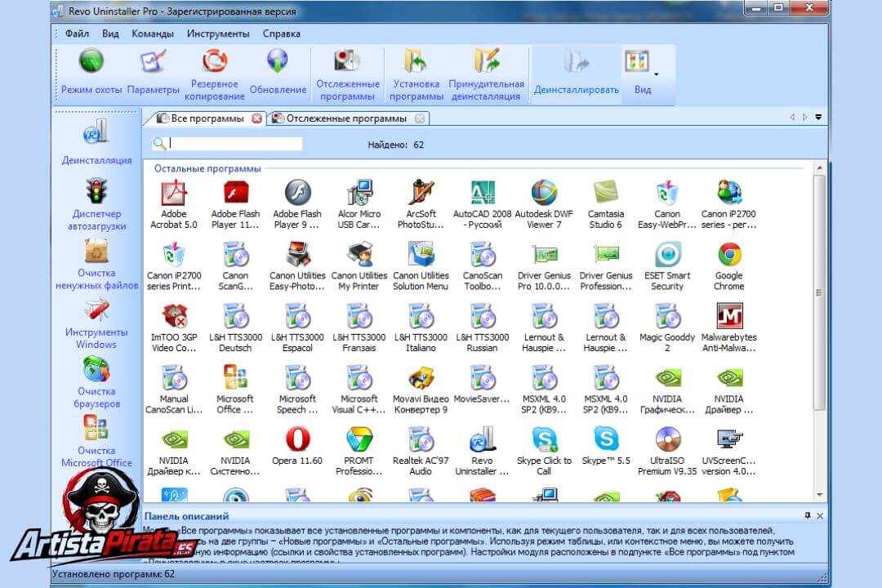
Task: Select UltraISO Premium V9.35 program icon
Action: tap(667, 452)
